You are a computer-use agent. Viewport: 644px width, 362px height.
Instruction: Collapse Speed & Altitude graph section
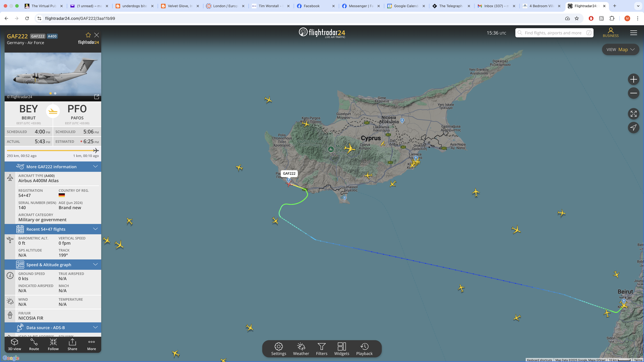[x=53, y=265]
